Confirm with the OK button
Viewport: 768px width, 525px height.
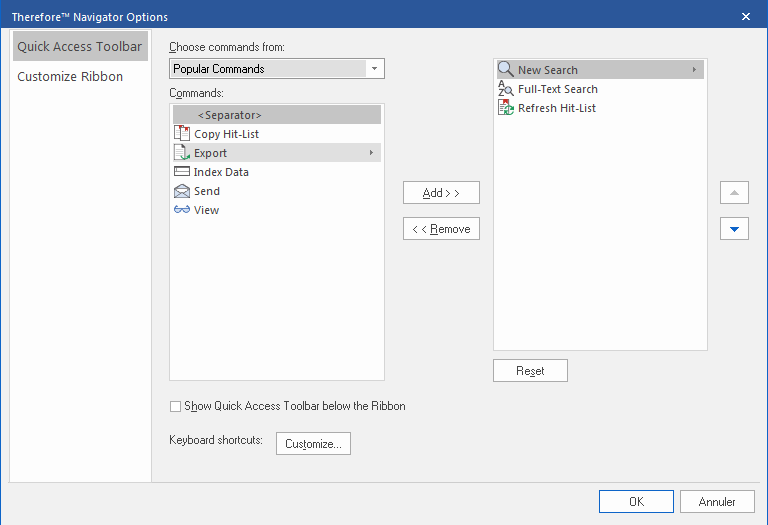coord(636,501)
